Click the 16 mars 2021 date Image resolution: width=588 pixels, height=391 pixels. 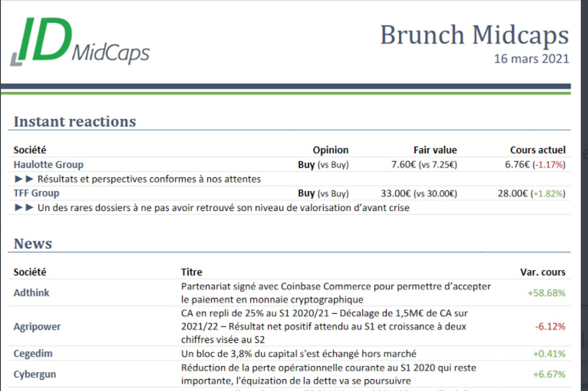531,59
